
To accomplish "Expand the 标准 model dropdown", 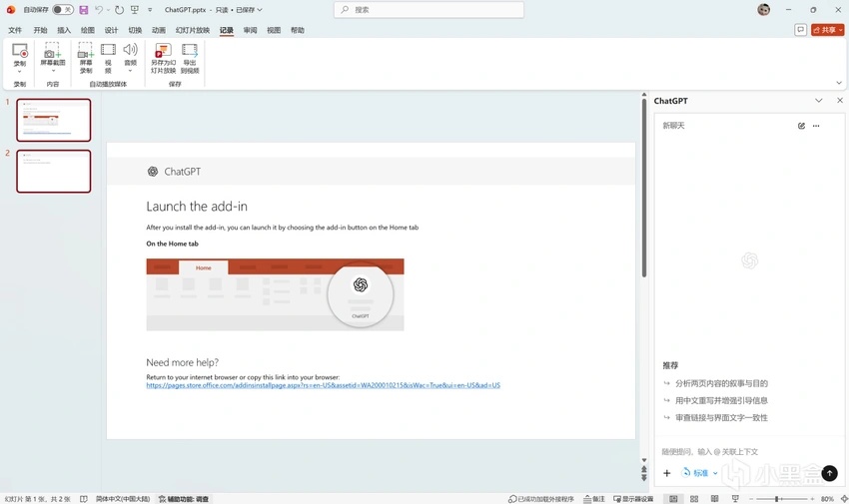I will tap(700, 473).
